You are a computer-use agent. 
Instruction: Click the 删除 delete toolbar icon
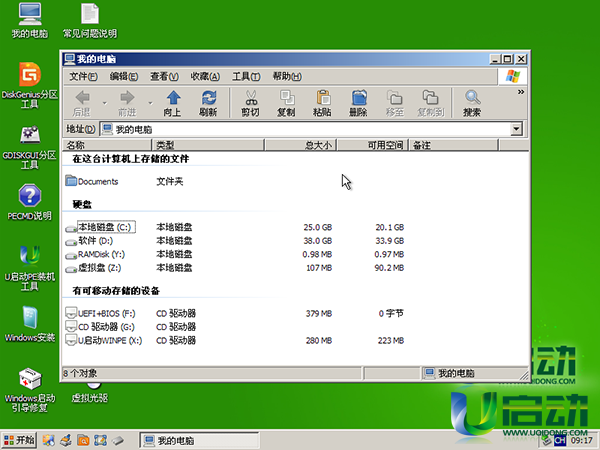[x=359, y=103]
